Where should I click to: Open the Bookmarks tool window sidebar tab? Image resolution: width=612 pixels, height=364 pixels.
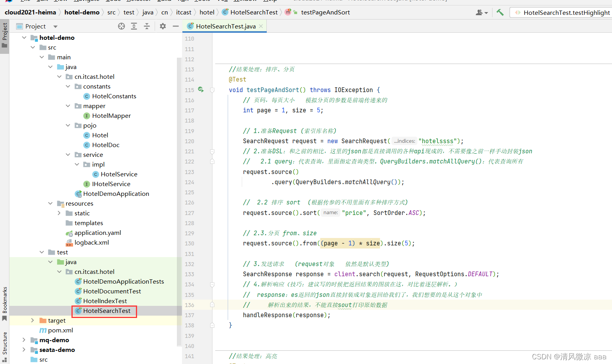[5, 304]
